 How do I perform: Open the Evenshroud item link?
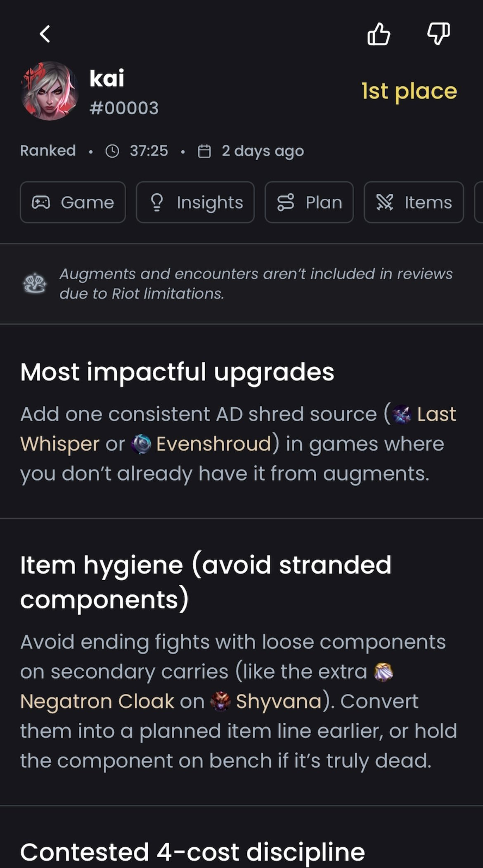(213, 444)
